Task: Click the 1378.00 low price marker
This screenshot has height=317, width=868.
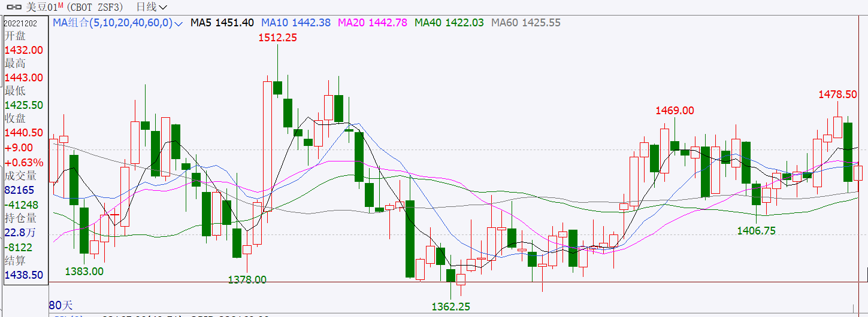Action: point(247,279)
